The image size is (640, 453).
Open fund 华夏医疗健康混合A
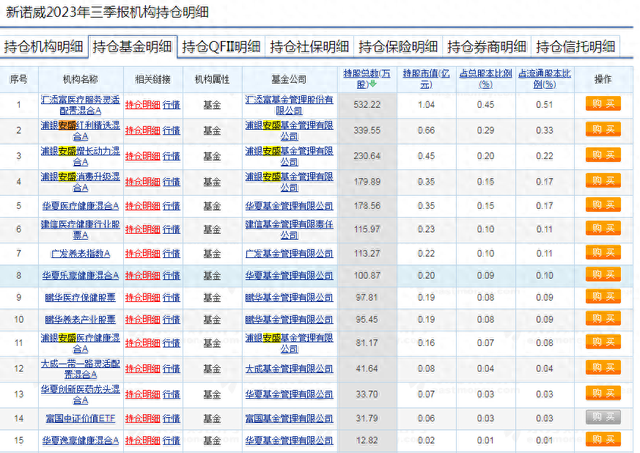point(80,206)
